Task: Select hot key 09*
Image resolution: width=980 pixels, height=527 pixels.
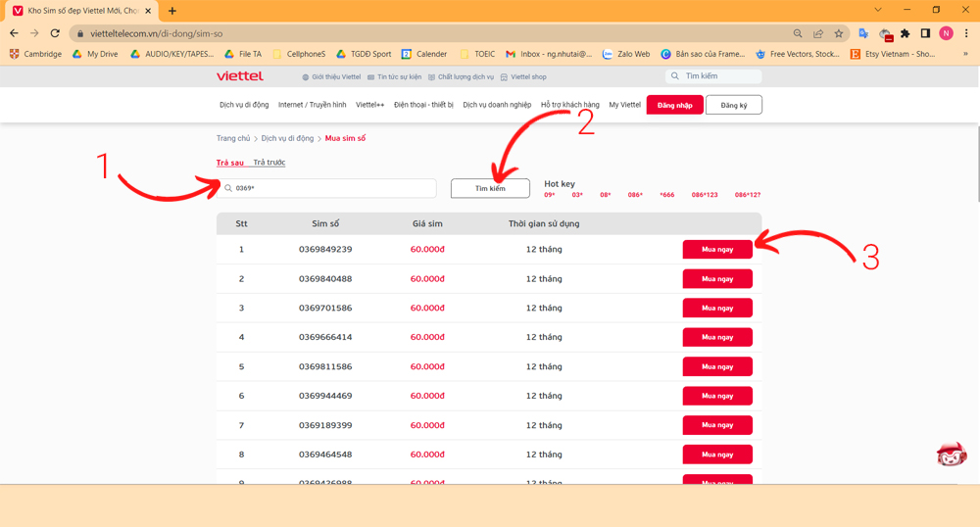Action: (550, 195)
